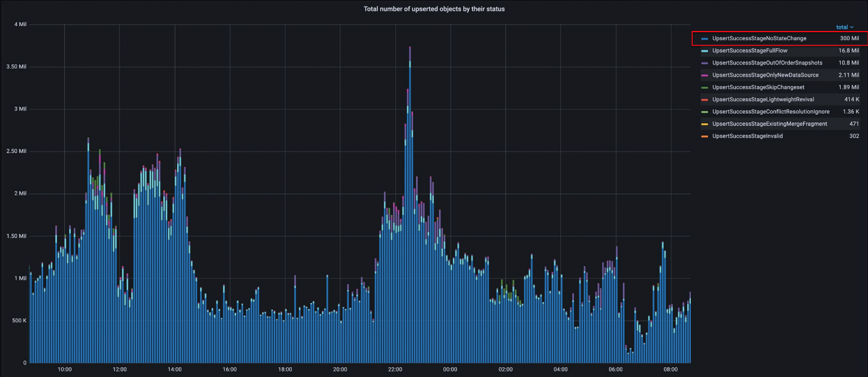Toggle the UpsertSuccessStageFullFlow series in legend

750,50
